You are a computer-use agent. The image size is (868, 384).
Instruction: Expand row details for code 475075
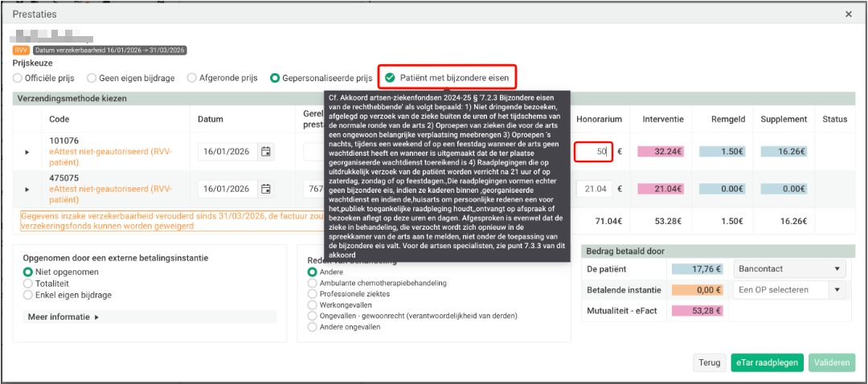27,190
